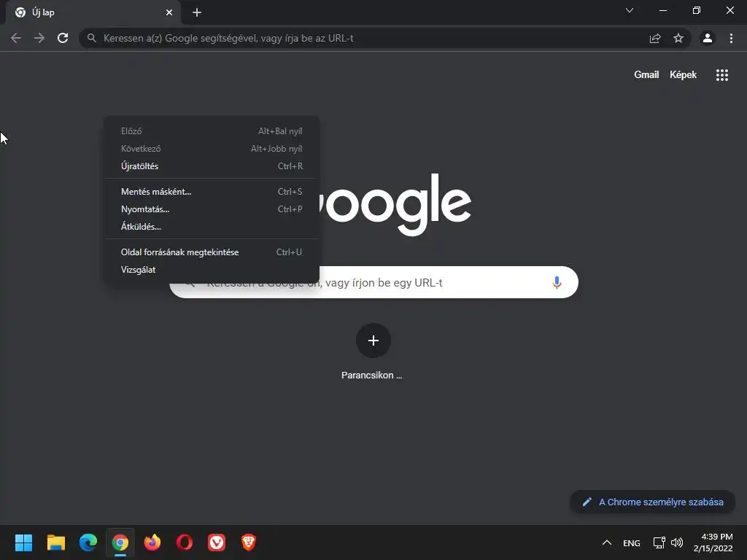Open the clock and date panel
This screenshot has width=747, height=560.
coord(713,542)
